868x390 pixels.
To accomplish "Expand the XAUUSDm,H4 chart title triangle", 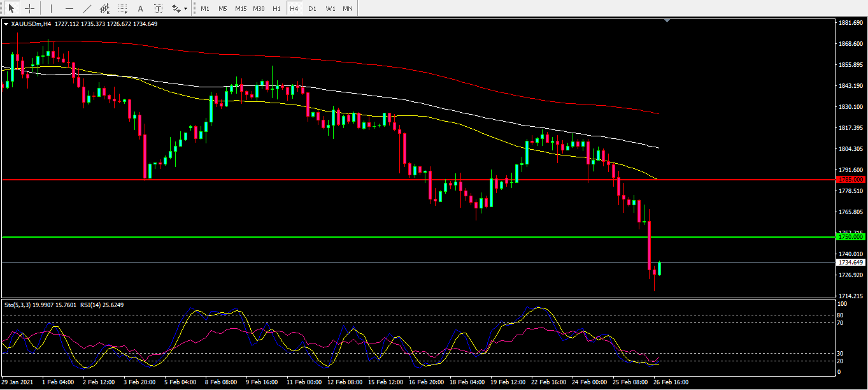I will point(6,24).
